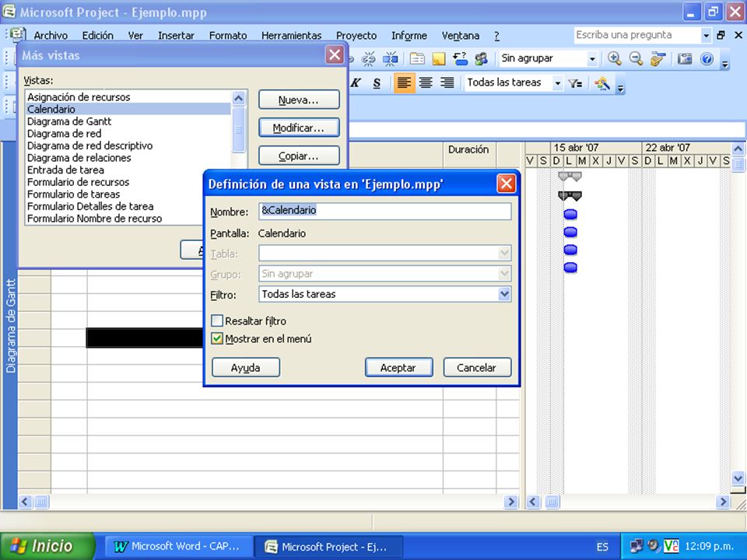Expand the Filtro dropdown in view definition
The height and width of the screenshot is (560, 747).
click(x=504, y=294)
